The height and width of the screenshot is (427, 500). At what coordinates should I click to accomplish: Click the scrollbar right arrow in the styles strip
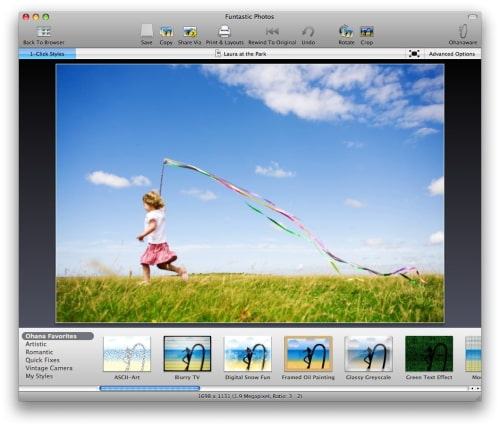[478, 388]
